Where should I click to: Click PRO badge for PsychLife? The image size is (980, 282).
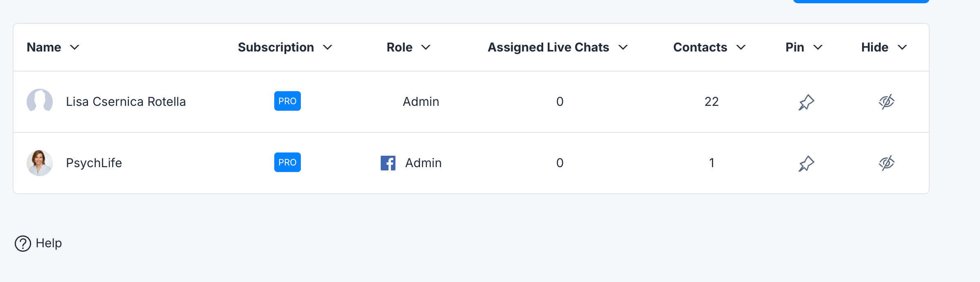point(287,162)
